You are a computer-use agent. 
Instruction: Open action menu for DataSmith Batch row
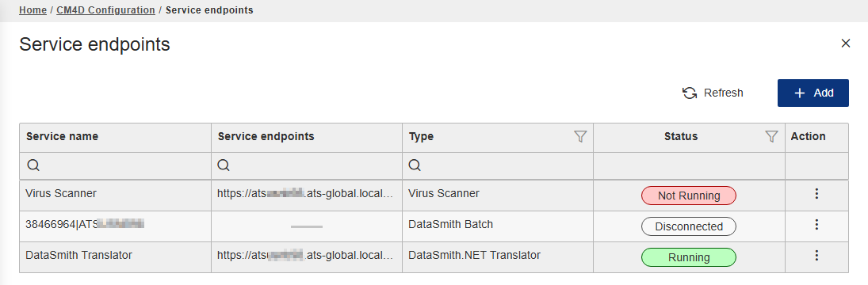816,225
